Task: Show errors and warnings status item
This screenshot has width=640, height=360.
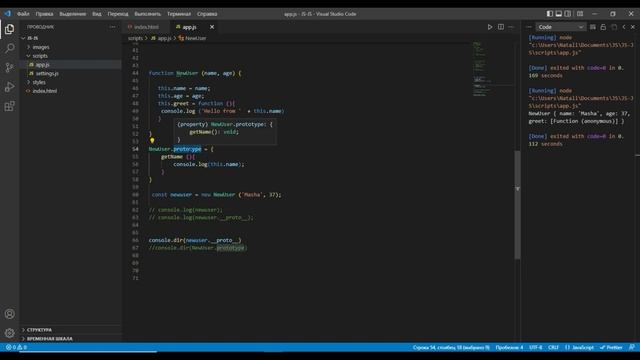Action: click(16, 347)
